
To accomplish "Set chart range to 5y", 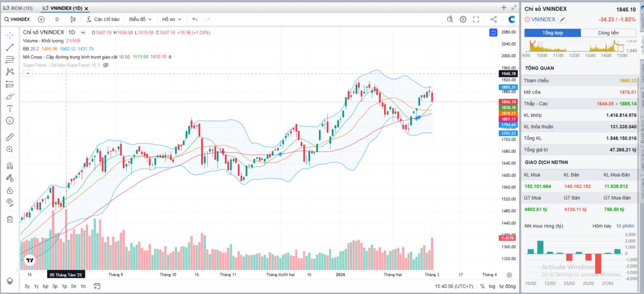I will [27, 286].
